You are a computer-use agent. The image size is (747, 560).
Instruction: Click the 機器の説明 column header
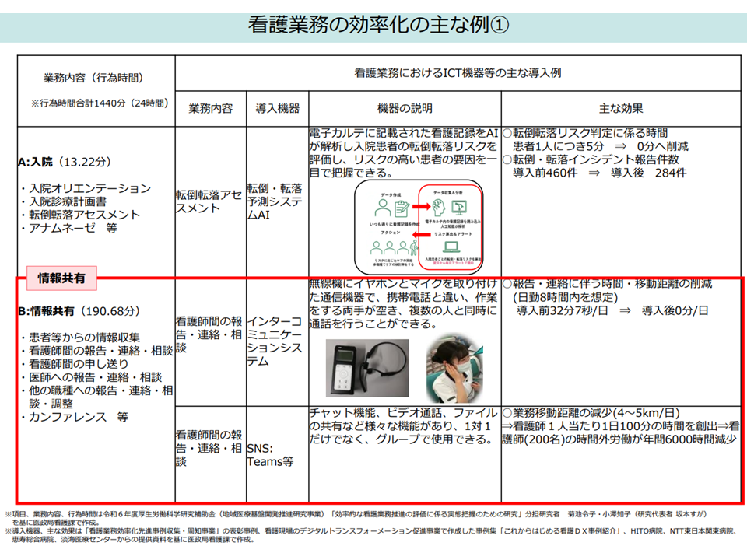pyautogui.click(x=404, y=108)
